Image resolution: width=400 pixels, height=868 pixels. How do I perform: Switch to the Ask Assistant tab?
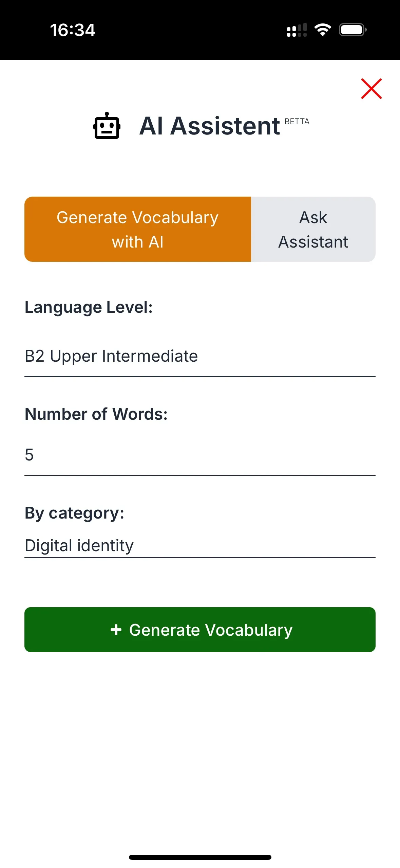click(313, 229)
